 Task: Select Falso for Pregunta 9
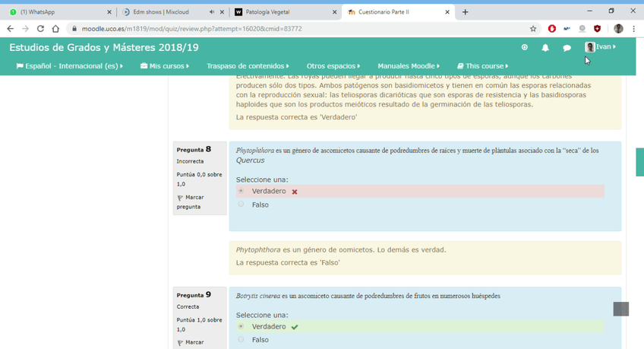tap(241, 340)
